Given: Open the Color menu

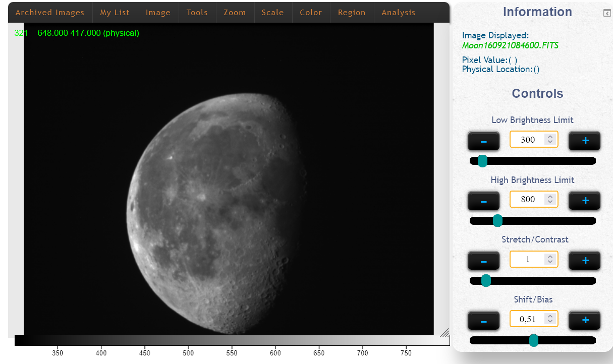Looking at the screenshot, I should (311, 12).
